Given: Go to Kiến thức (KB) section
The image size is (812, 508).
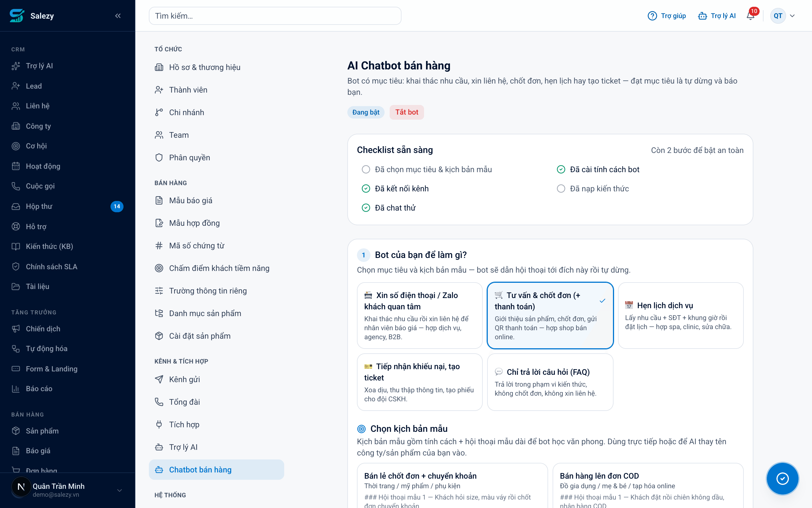Looking at the screenshot, I should 67,246.
